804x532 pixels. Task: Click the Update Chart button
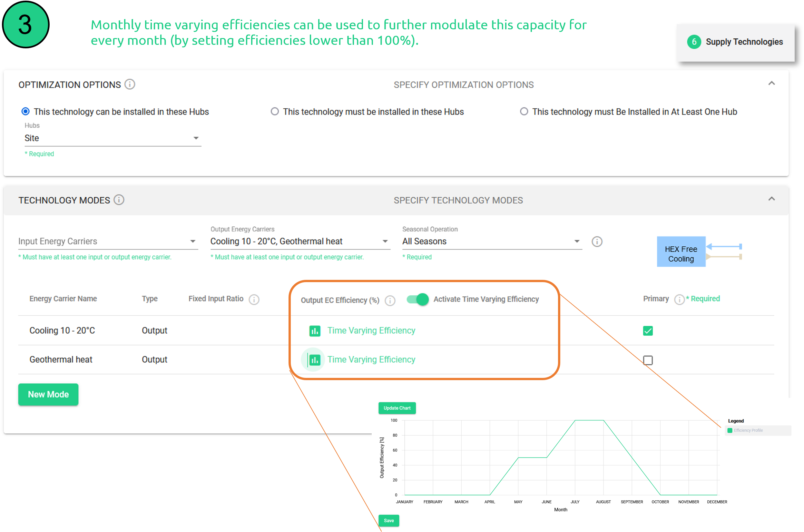(397, 408)
